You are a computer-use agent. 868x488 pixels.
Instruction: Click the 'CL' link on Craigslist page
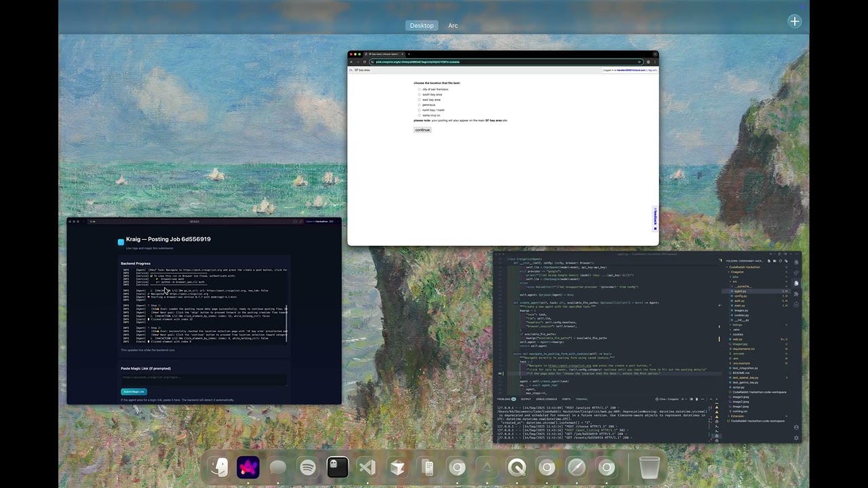pyautogui.click(x=351, y=70)
